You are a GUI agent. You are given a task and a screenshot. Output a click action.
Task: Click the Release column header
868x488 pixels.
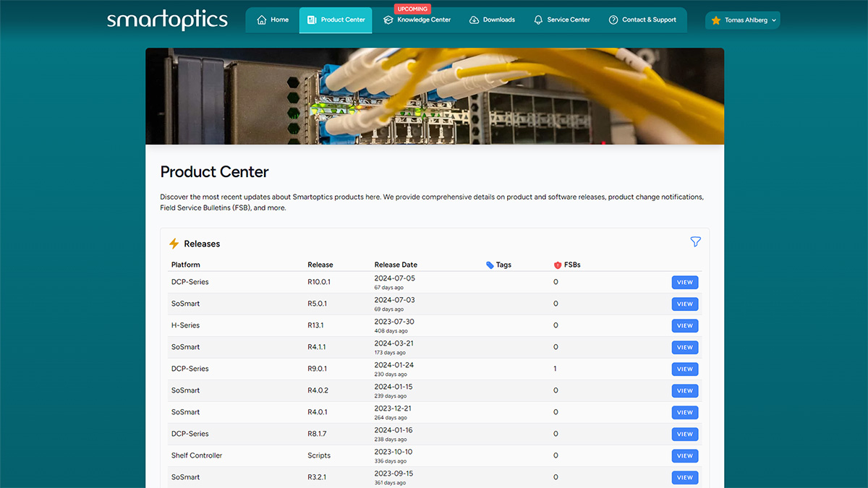[x=320, y=265]
